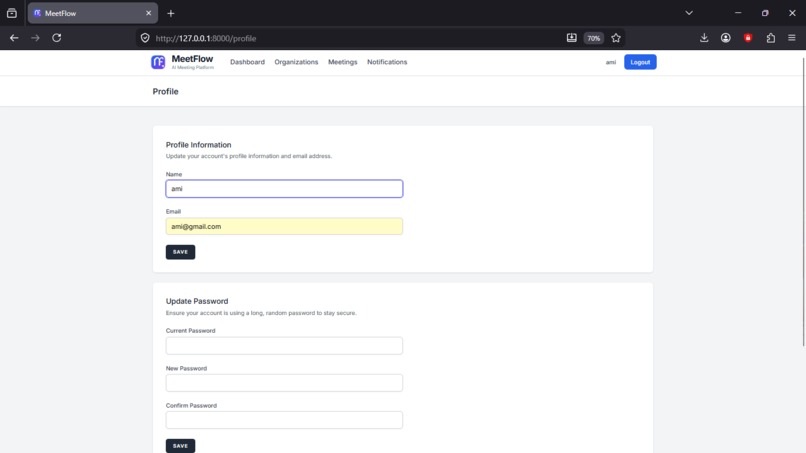Click the install app icon in address bar
This screenshot has width=806, height=453.
click(x=572, y=38)
